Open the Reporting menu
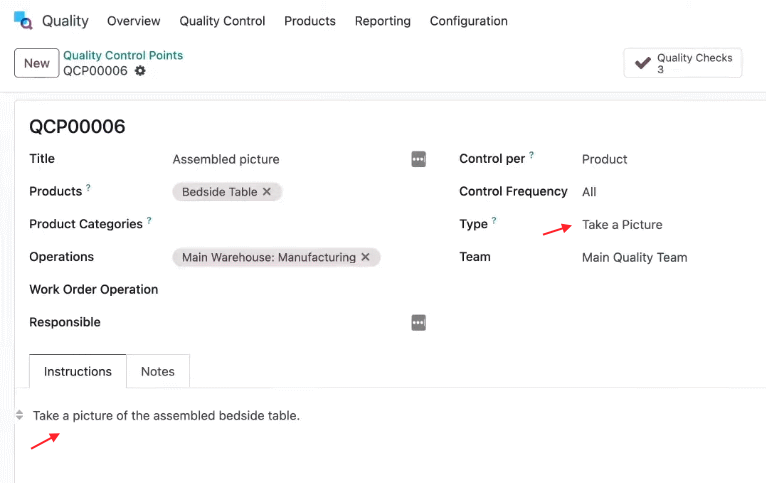This screenshot has height=483, width=766. 383,21
